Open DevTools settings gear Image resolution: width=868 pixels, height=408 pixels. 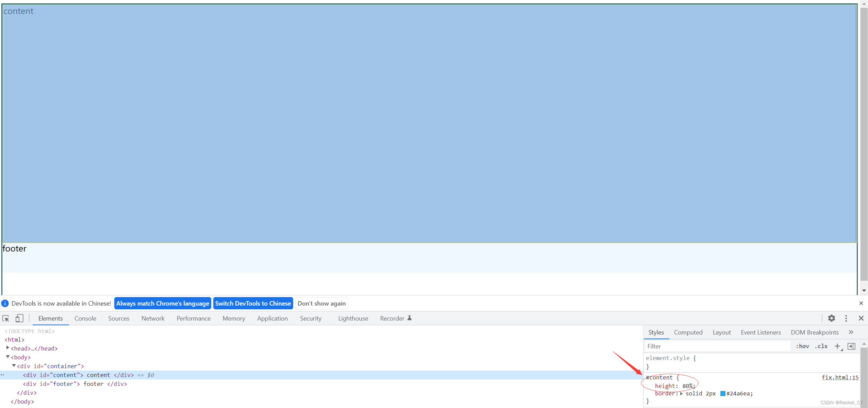point(831,318)
